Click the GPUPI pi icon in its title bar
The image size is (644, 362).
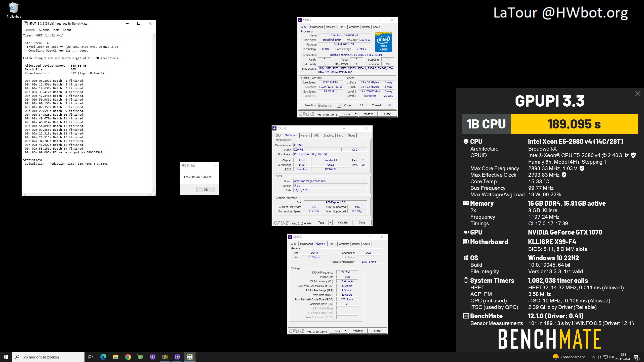tap(26, 23)
